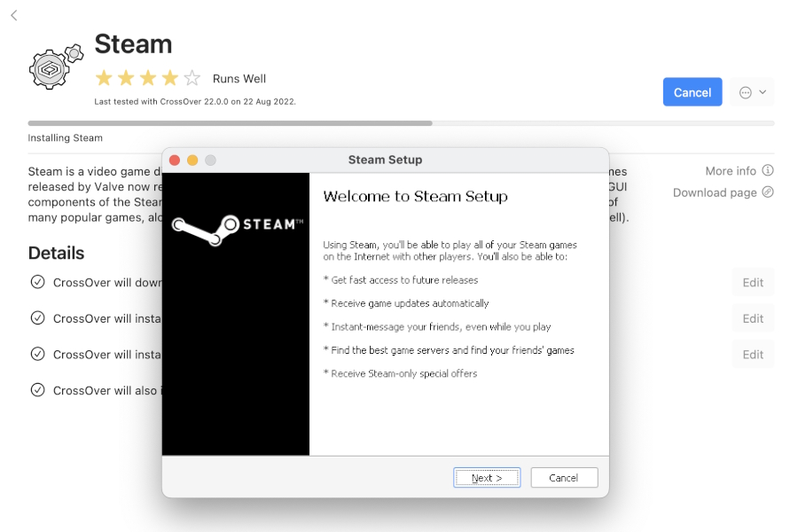This screenshot has height=532, width=798.
Task: Cancel the CrossOver installation with blue button
Action: tap(692, 92)
